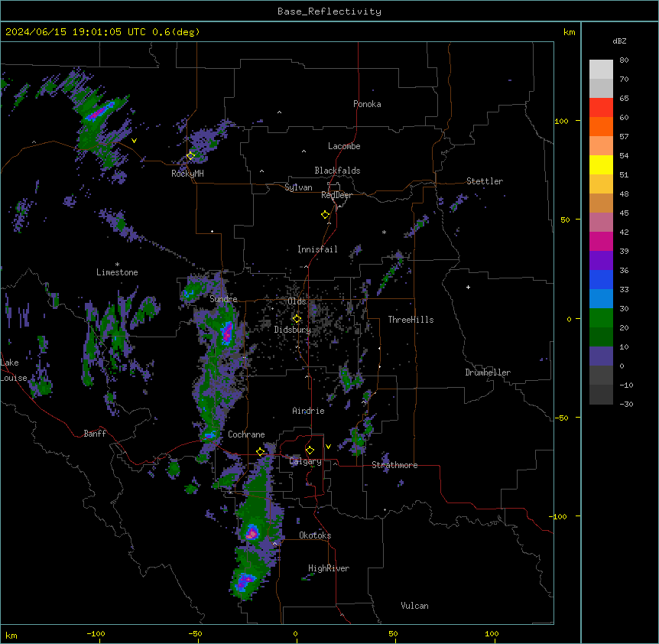Screen dimensions: 659x644
Task: Pick the bright orange legend swatch below red
Action: coord(601,126)
